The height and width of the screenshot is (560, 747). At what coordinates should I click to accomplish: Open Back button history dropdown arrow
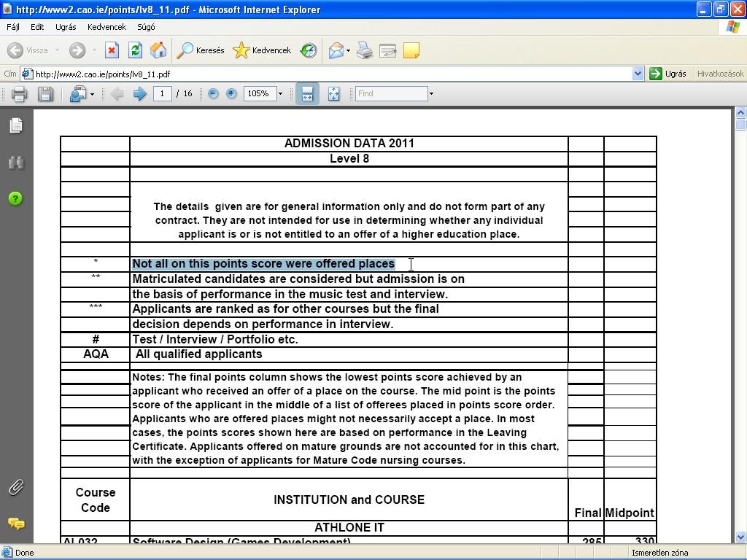pyautogui.click(x=57, y=50)
